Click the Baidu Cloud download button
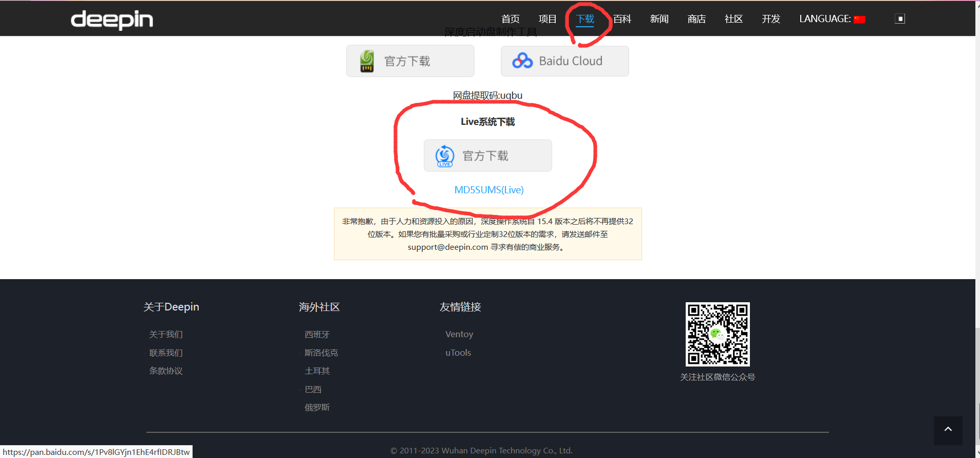This screenshot has height=458, width=980. click(564, 61)
